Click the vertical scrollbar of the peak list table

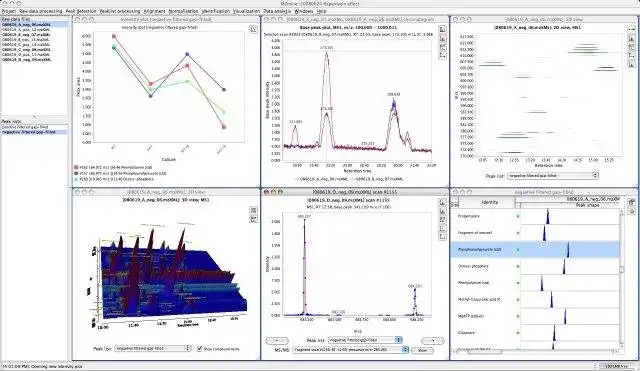[x=622, y=278]
